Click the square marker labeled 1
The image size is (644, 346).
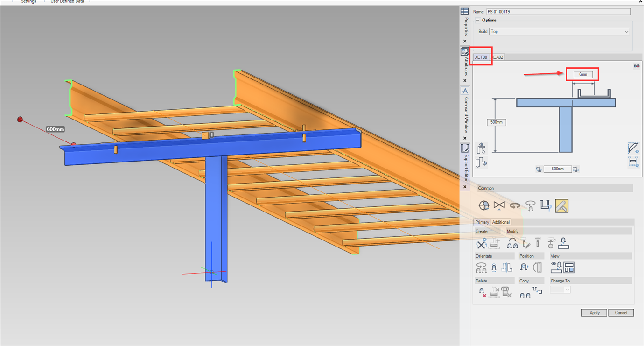click(x=205, y=135)
